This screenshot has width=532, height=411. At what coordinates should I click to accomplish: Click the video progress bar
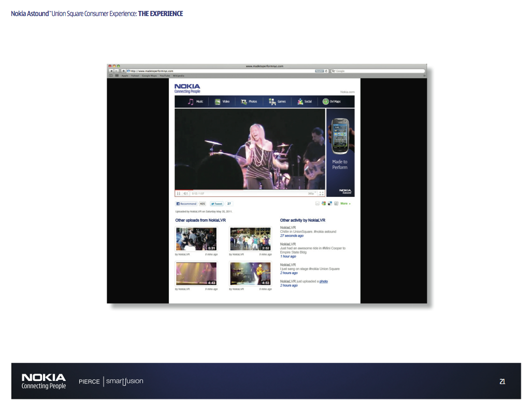tap(250, 190)
